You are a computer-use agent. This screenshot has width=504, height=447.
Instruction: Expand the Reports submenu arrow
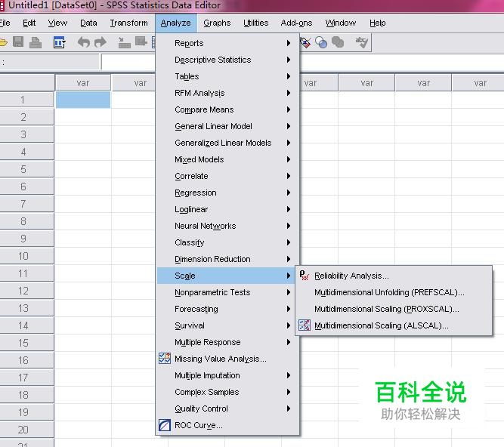point(289,43)
